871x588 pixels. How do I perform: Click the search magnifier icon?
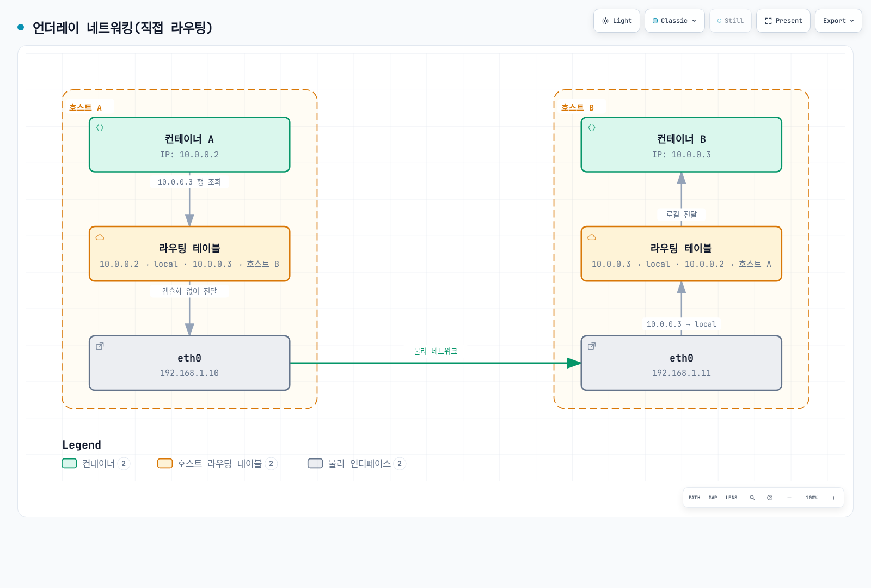coord(752,498)
